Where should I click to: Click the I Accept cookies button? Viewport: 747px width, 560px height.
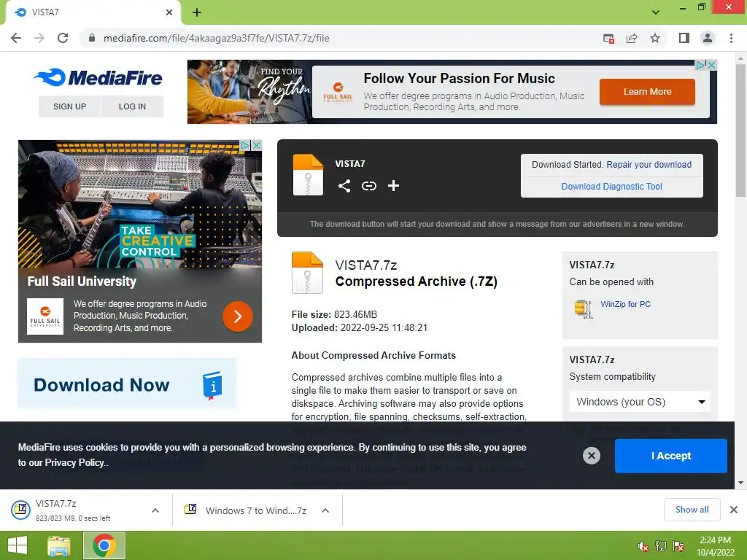point(671,456)
